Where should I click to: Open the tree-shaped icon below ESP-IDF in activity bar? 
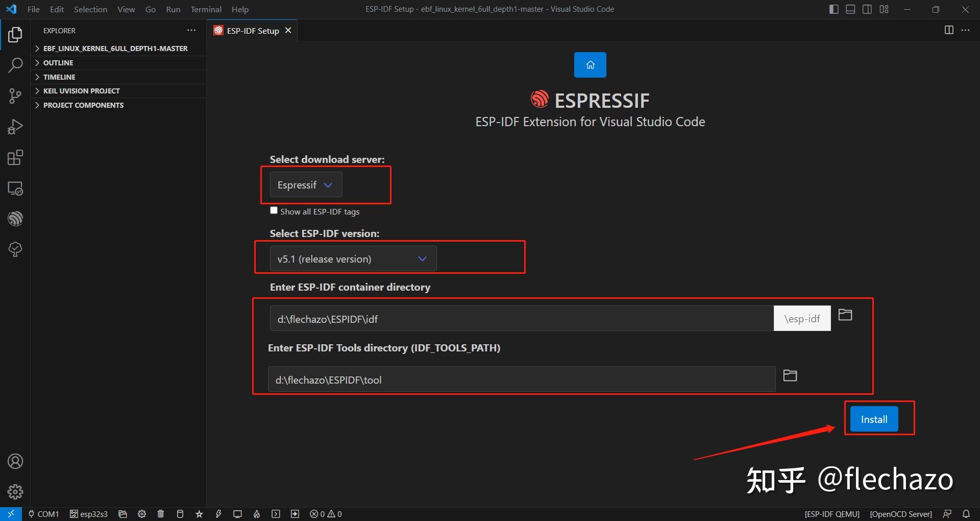[15, 249]
